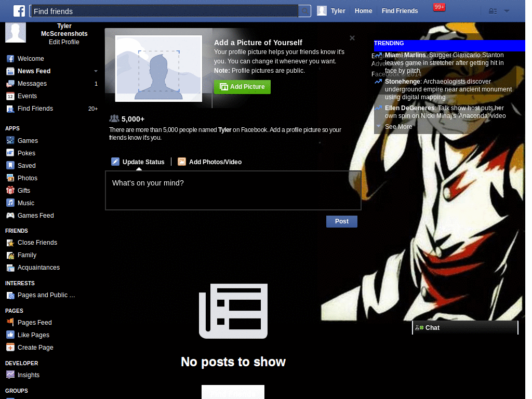Image resolution: width=532 pixels, height=399 pixels.
Task: Click the Find friends search field
Action: tap(164, 11)
